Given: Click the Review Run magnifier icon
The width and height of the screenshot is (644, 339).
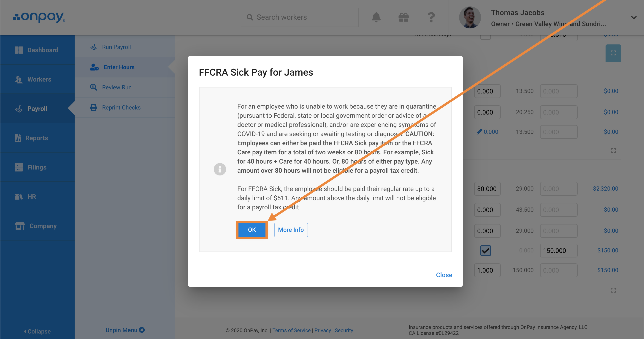Looking at the screenshot, I should coord(94,87).
